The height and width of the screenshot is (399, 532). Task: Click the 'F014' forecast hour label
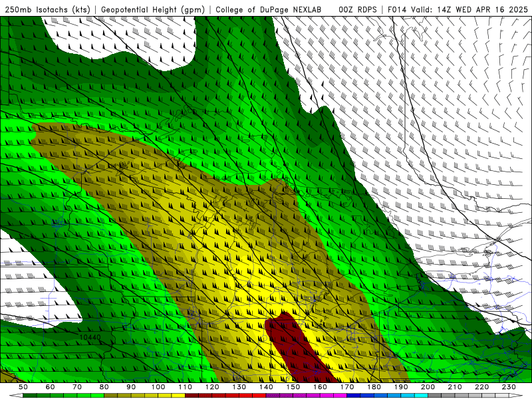coord(398,10)
